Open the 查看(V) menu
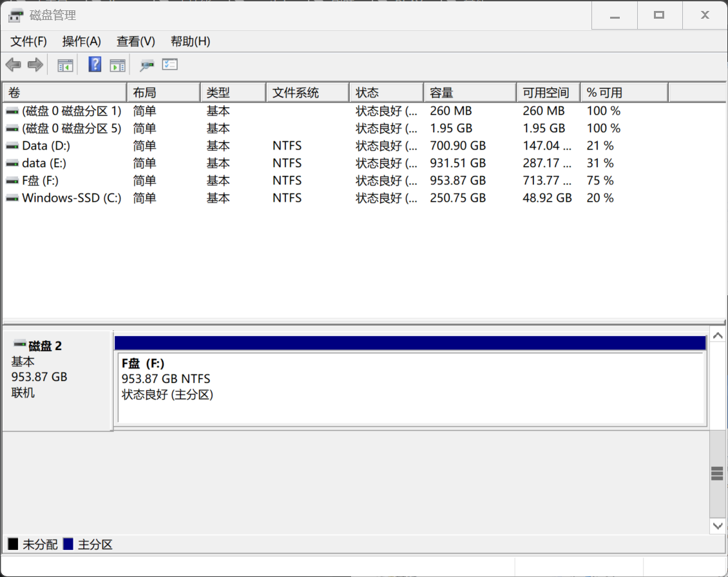The height and width of the screenshot is (577, 728). click(135, 41)
